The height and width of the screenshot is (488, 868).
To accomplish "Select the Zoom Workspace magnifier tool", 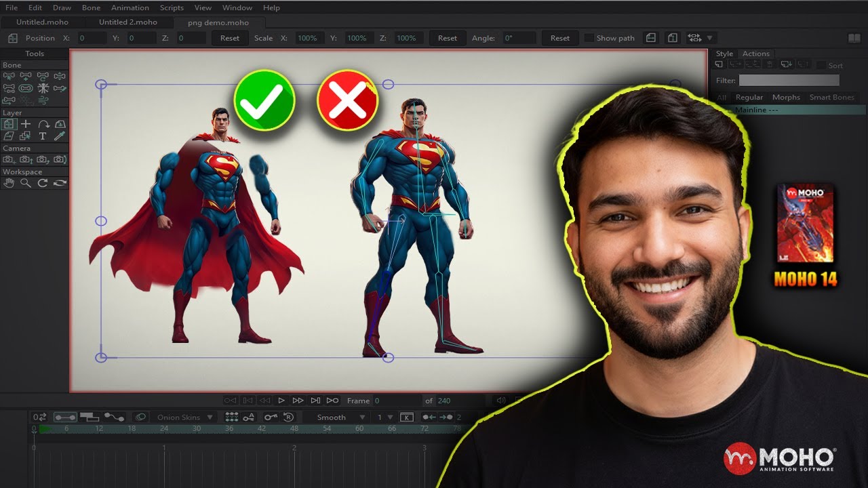I will tap(26, 183).
